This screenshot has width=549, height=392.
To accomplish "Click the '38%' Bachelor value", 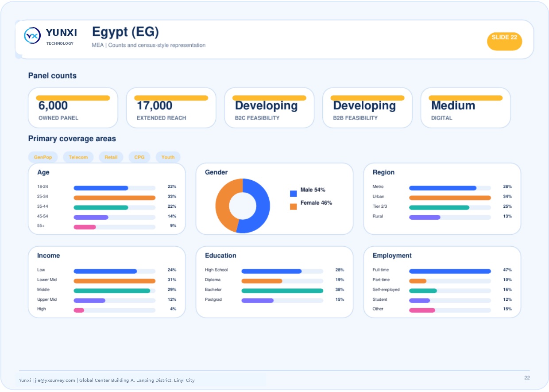I will click(x=340, y=290).
